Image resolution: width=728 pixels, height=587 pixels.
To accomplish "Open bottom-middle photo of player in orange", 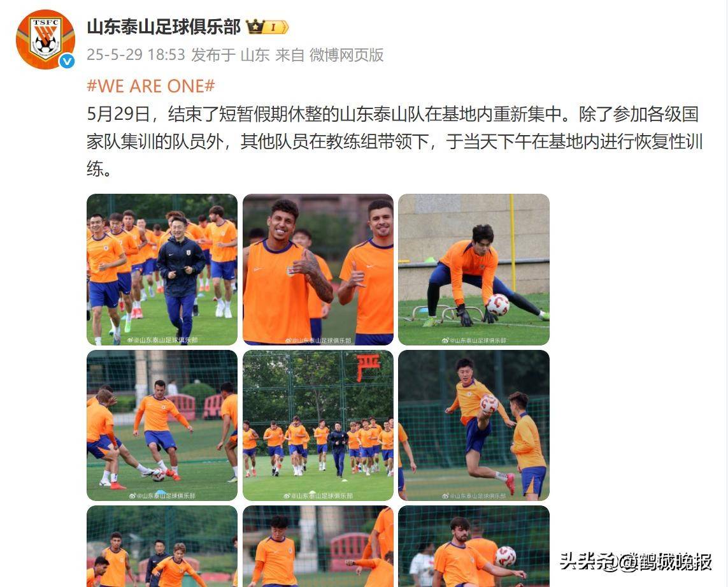I will (318, 546).
